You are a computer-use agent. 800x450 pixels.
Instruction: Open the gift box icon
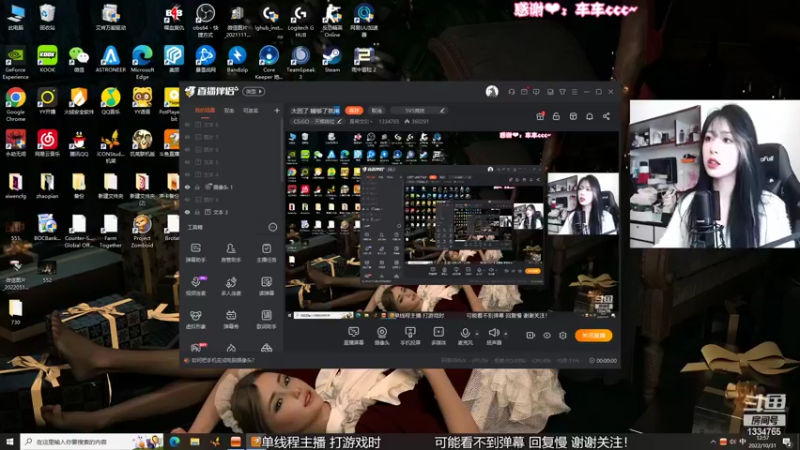coord(540,116)
